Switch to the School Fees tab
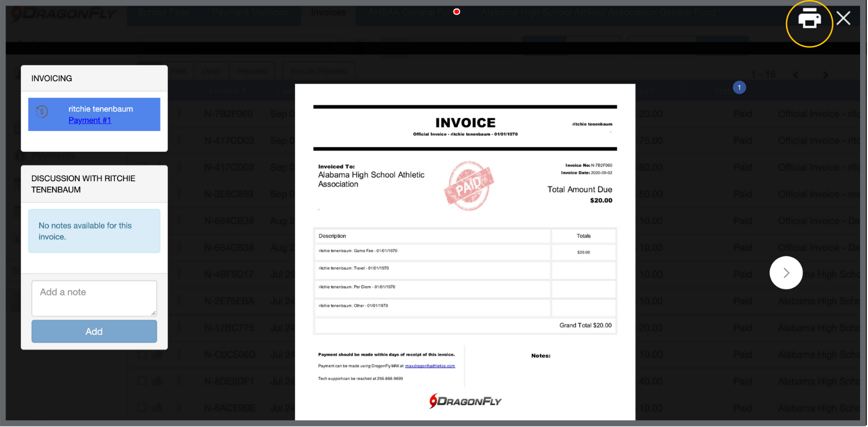The image size is (868, 427). pos(164,12)
